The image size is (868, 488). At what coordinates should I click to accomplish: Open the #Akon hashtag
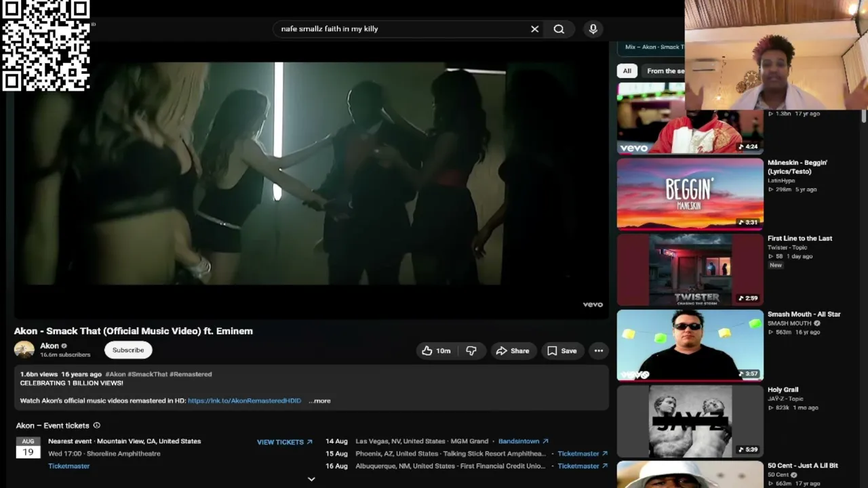[115, 374]
